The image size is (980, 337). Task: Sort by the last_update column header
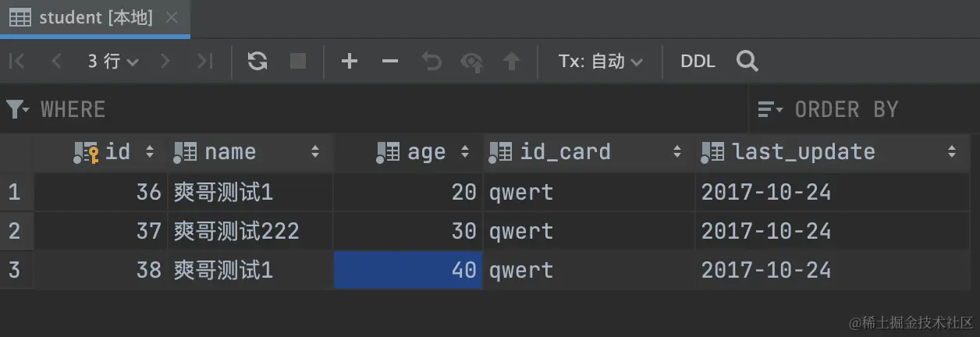[x=804, y=151]
